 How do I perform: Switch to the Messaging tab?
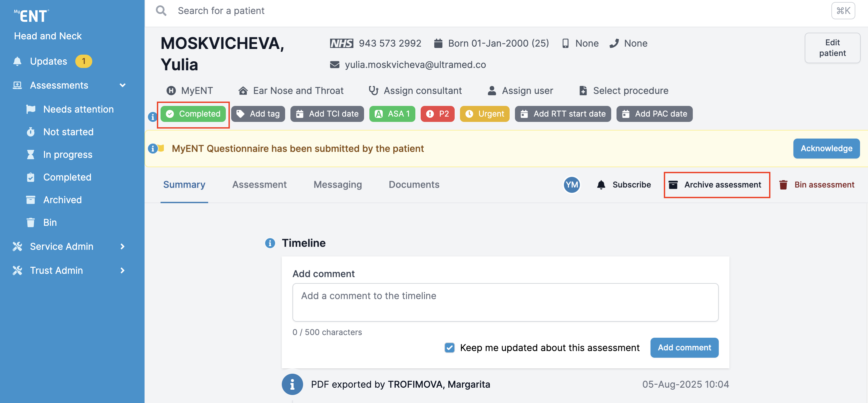(337, 185)
